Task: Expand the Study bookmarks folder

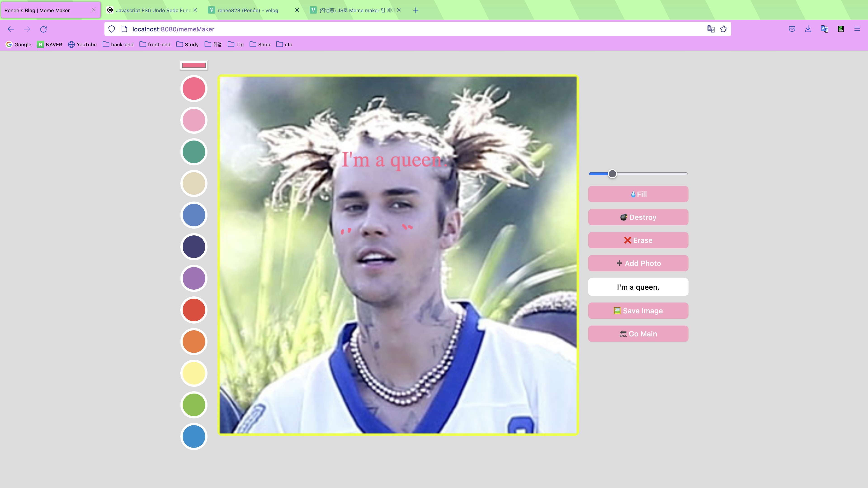Action: (188, 45)
